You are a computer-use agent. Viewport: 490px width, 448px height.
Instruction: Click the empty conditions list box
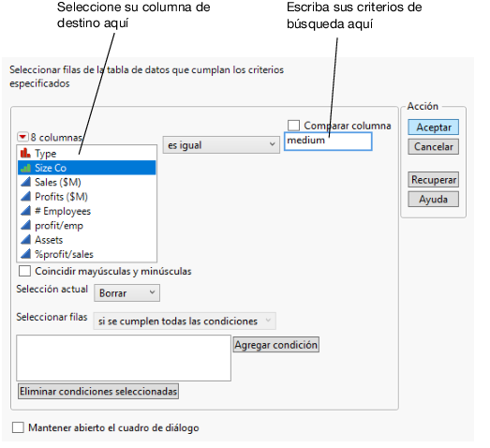(124, 358)
